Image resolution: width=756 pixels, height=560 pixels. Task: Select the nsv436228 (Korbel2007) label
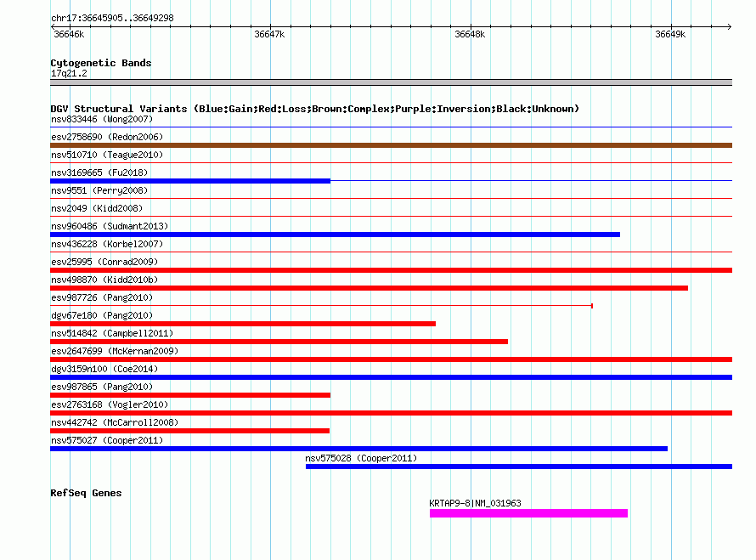pyautogui.click(x=107, y=244)
